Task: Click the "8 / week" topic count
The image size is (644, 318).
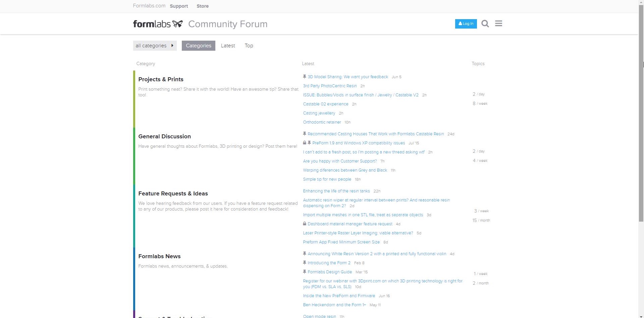Action: [480, 104]
